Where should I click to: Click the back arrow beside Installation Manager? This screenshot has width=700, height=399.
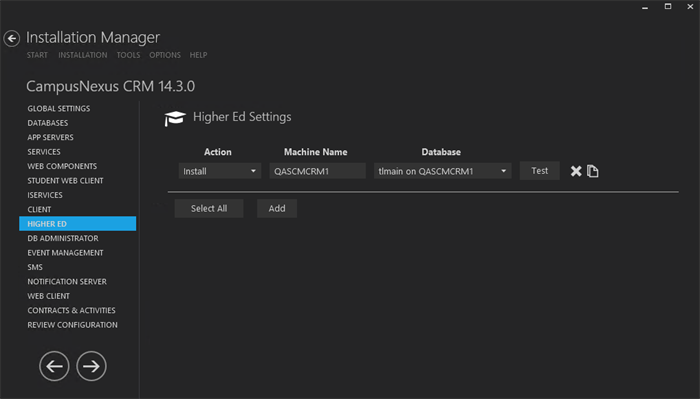click(x=12, y=38)
